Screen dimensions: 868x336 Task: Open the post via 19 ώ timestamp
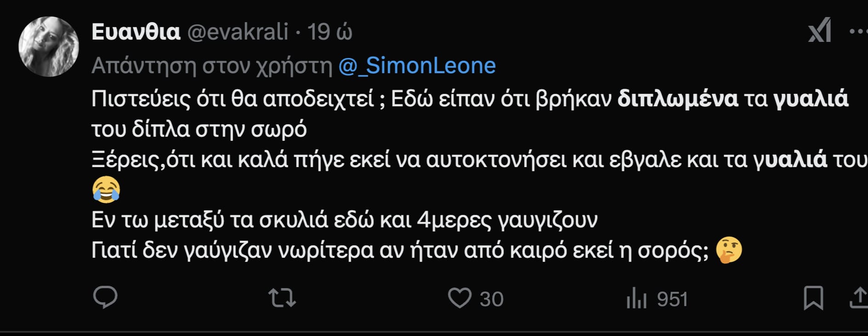tap(330, 32)
